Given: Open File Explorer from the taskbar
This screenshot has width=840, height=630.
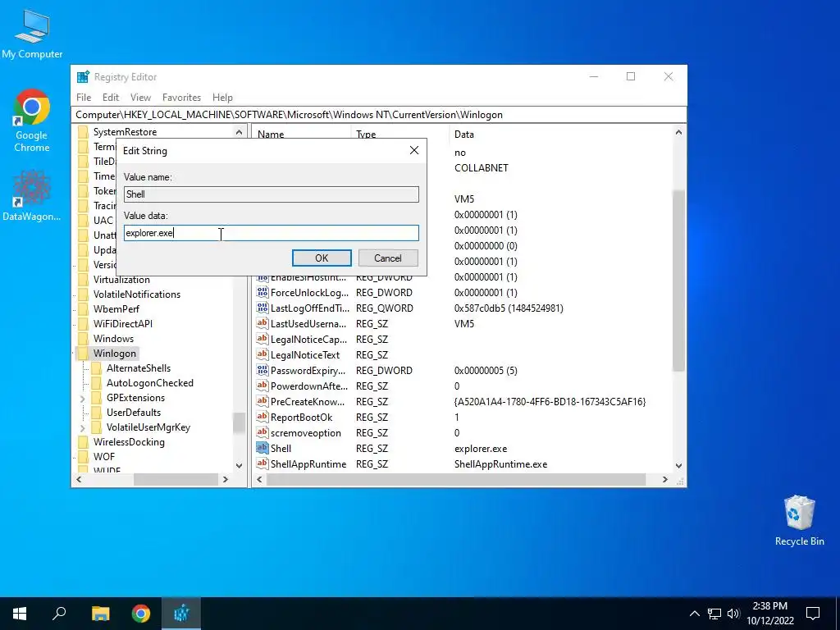Looking at the screenshot, I should pyautogui.click(x=100, y=614).
